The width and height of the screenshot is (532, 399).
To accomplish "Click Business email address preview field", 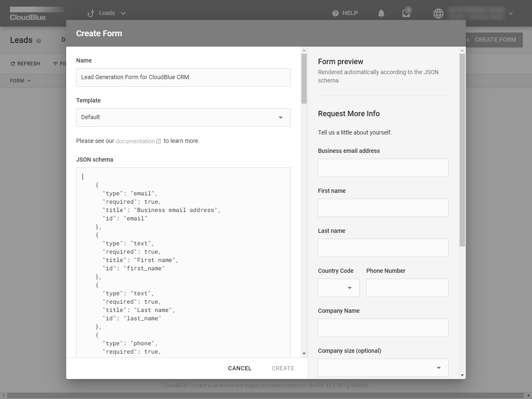I will (383, 168).
